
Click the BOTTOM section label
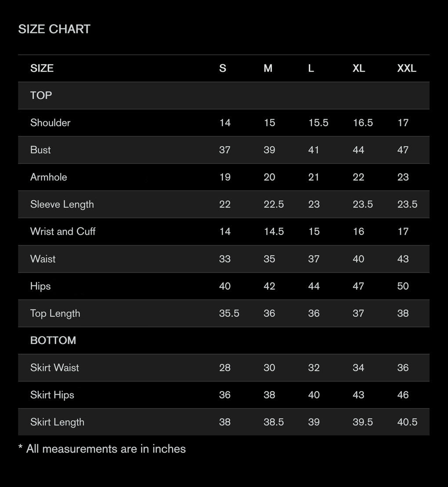click(x=53, y=340)
